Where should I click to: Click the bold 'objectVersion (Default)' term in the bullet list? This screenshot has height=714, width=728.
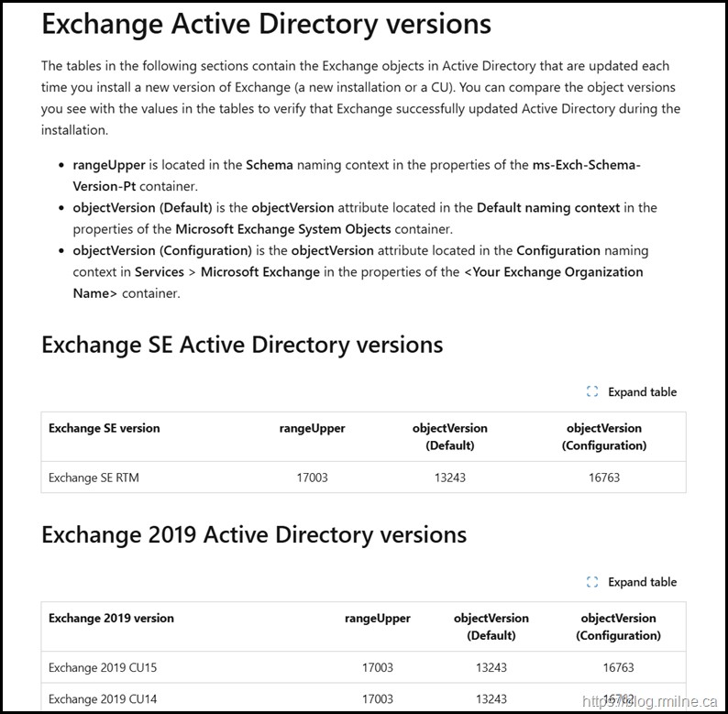(142, 207)
